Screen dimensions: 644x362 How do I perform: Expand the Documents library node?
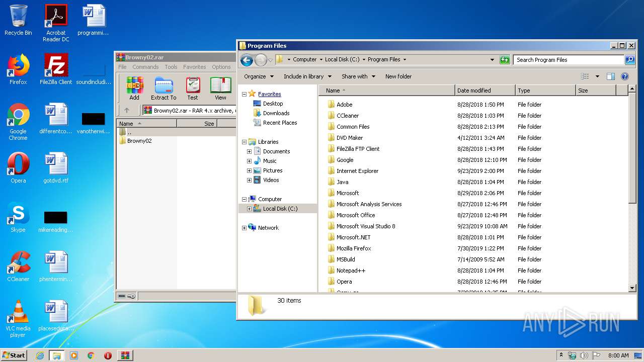[x=249, y=151]
